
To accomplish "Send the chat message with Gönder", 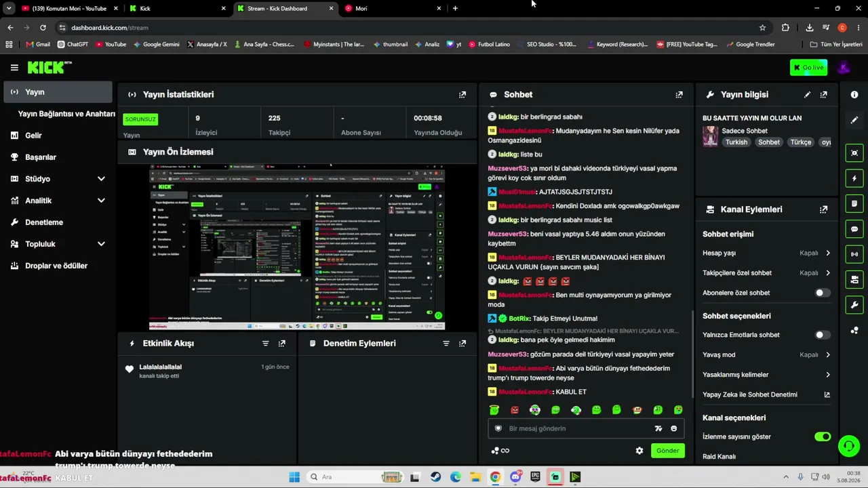I will tap(667, 451).
